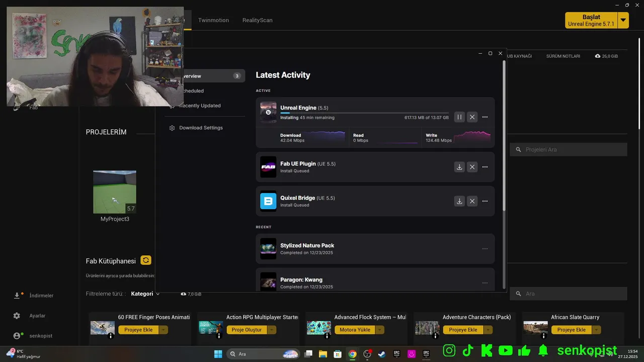The height and width of the screenshot is (362, 644).
Task: Expand the arrow beside Adventure Characters' Projeye Ekle
Action: (x=488, y=330)
